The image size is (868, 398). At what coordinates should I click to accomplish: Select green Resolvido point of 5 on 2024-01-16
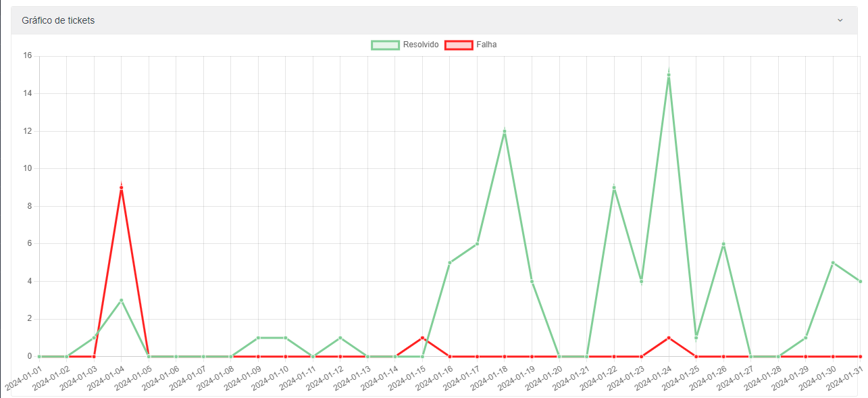point(449,262)
